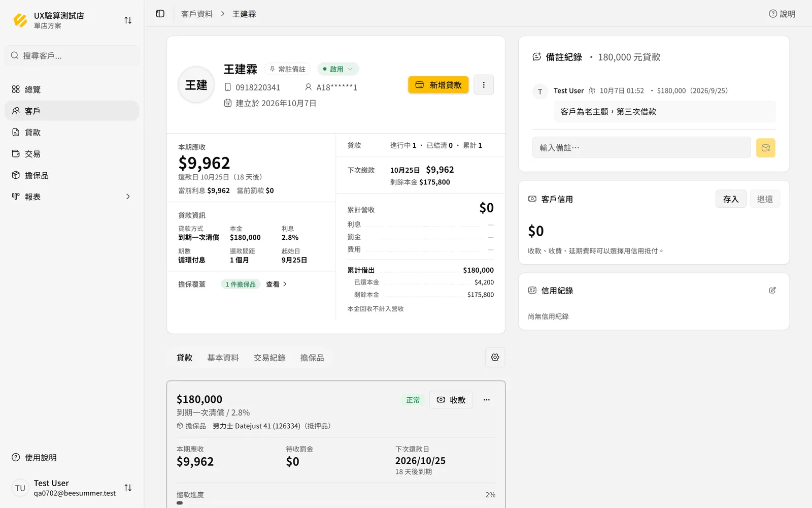The height and width of the screenshot is (508, 812).
Task: Click the 信用紀錄 card icon
Action: pos(532,291)
